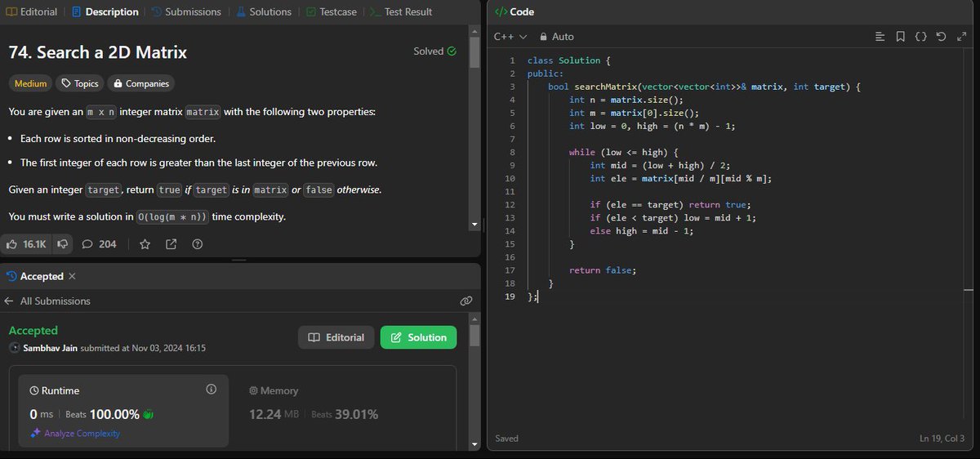
Task: Click the submission panel scrollbar down arrow
Action: (x=474, y=444)
